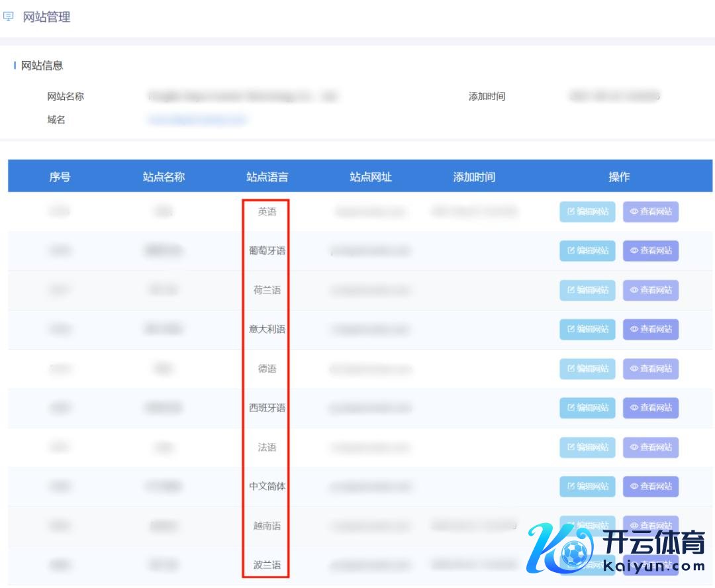715x588 pixels.
Task: Edit the 葡萄牙语 site
Action: (587, 251)
